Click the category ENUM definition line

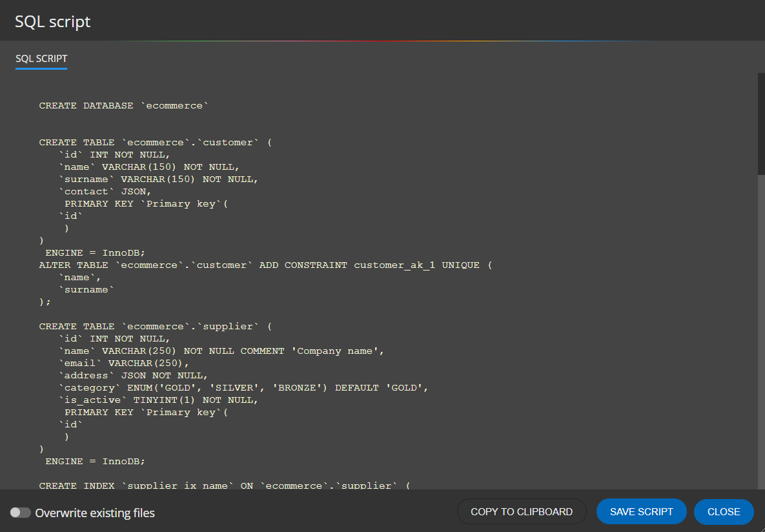click(x=243, y=387)
